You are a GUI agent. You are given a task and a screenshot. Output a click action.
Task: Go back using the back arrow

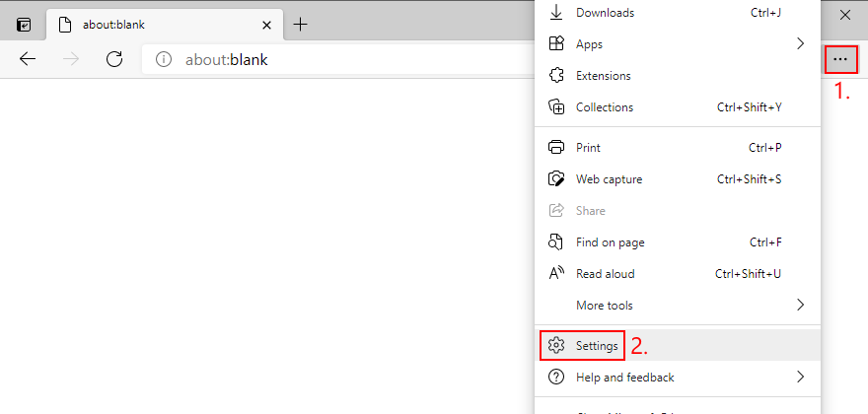[x=28, y=59]
